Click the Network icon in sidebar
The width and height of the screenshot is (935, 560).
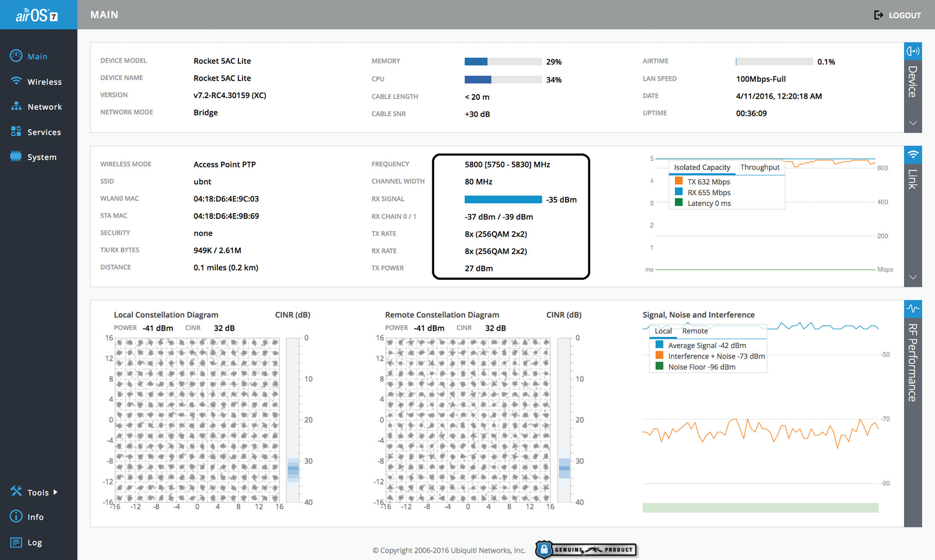click(x=16, y=106)
